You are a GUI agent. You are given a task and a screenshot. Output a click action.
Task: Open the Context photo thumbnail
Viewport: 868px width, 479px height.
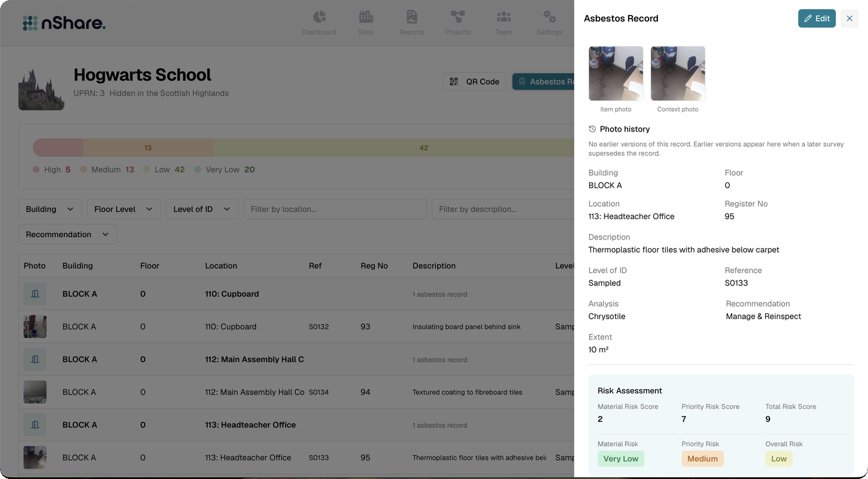tap(678, 73)
